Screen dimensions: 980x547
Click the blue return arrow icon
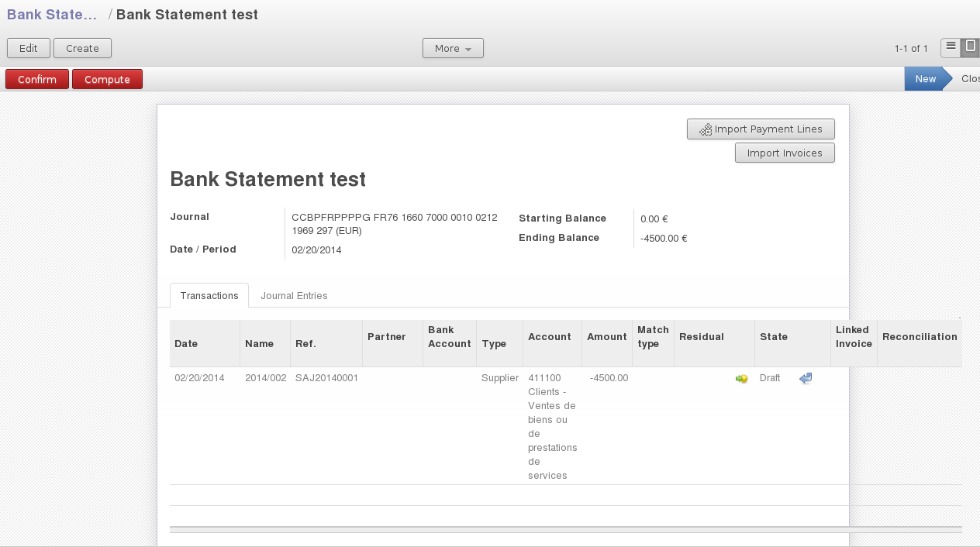806,378
